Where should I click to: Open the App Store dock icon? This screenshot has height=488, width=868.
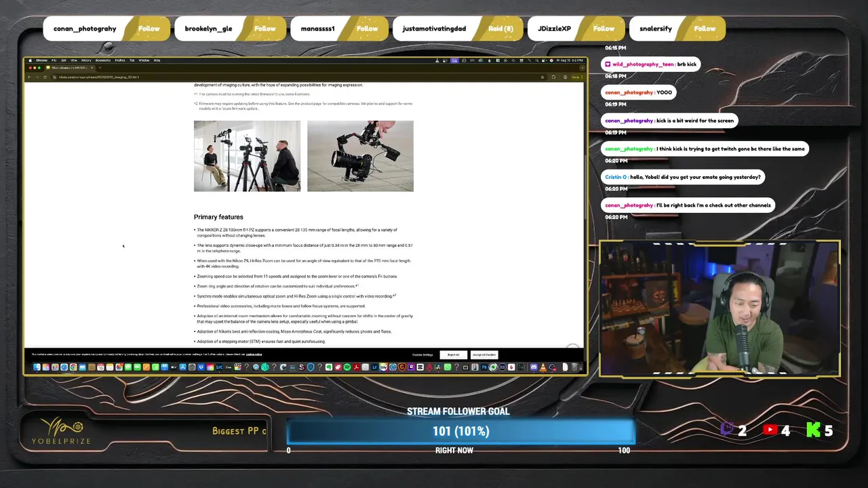coord(183,367)
